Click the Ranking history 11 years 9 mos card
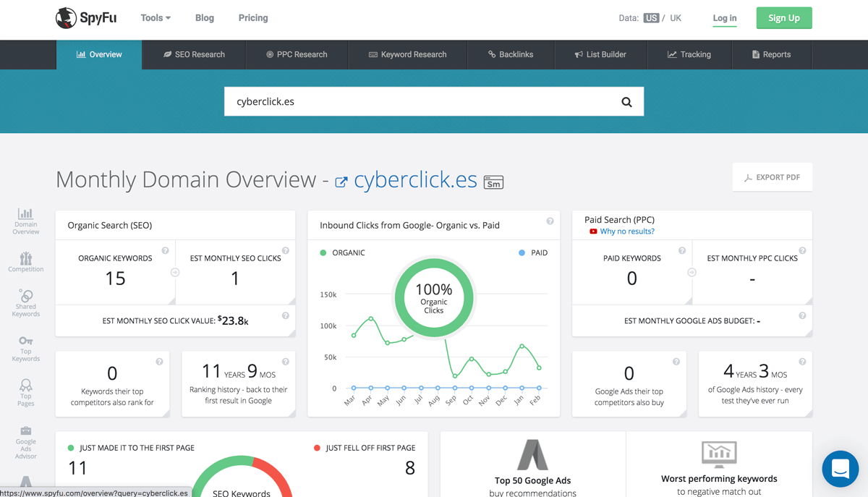The height and width of the screenshot is (497, 868). (x=238, y=384)
